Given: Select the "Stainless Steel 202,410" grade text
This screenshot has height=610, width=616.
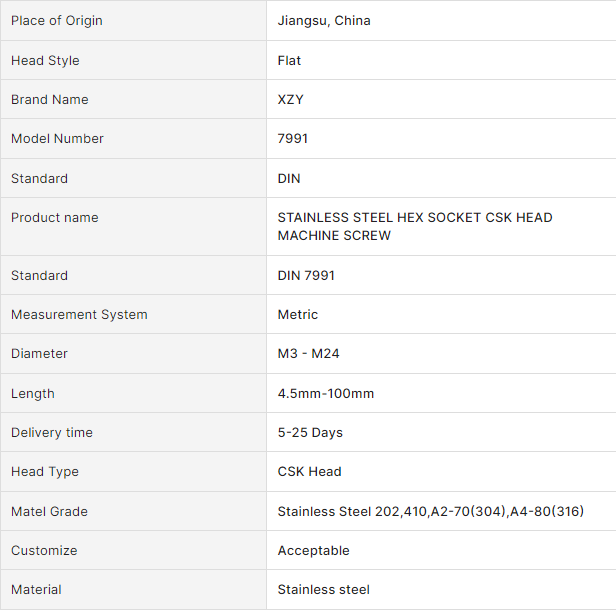Looking at the screenshot, I should coord(351,511).
